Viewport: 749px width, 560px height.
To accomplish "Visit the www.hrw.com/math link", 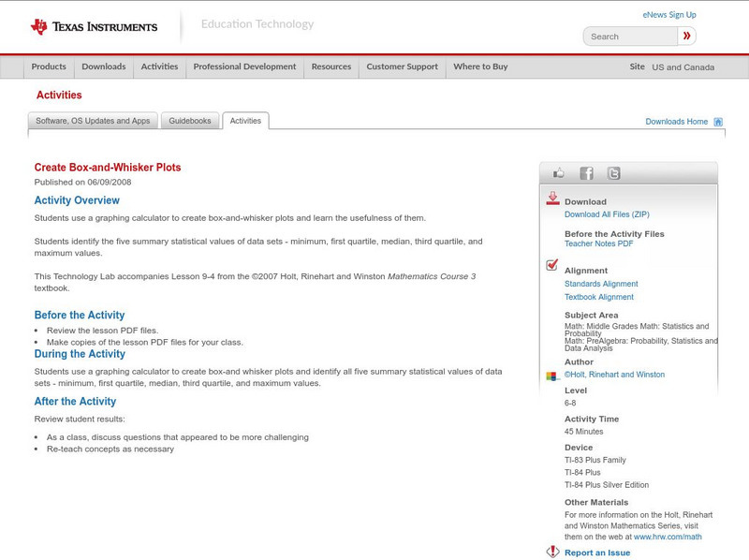I will click(x=668, y=538).
